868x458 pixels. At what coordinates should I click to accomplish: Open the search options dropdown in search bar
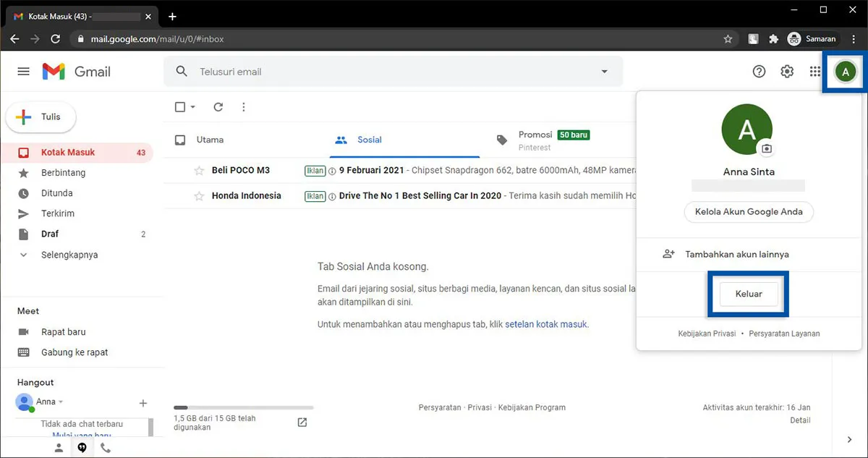tap(605, 71)
